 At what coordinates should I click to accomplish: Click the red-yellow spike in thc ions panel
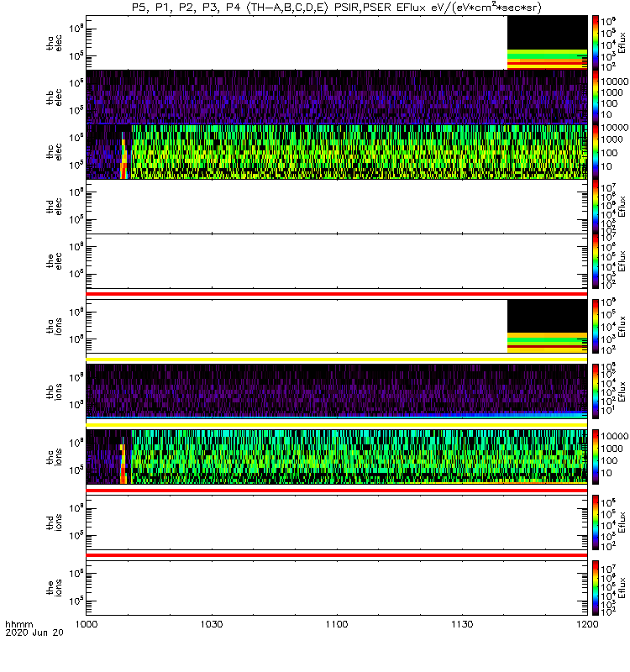tap(123, 464)
